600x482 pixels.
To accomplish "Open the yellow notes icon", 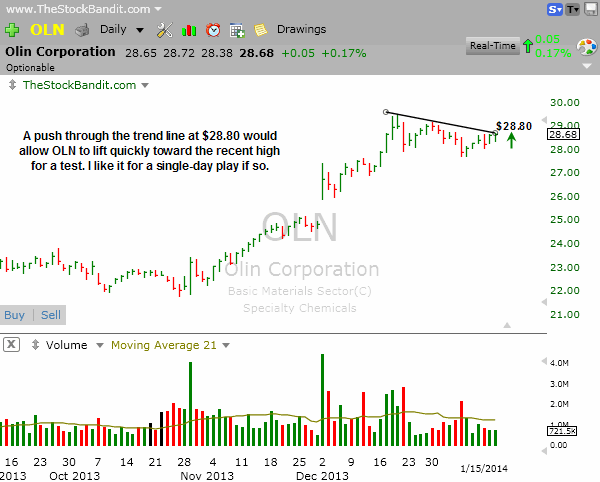I will [x=261, y=30].
